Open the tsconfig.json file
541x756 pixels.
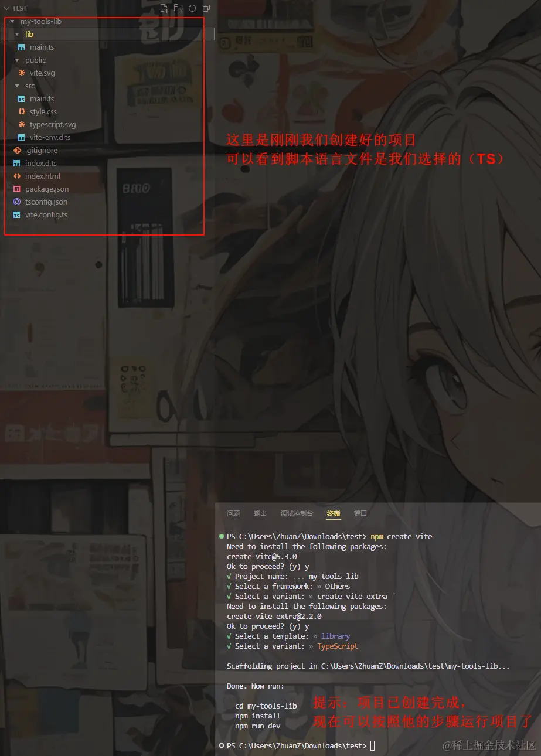click(46, 202)
